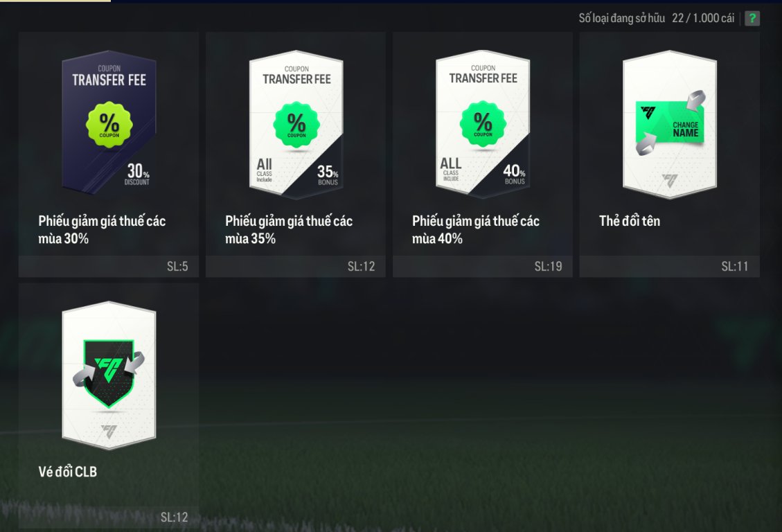The width and height of the screenshot is (782, 532).
Task: Click the yellow-green percent badge on 30% coupon
Action: (x=109, y=125)
